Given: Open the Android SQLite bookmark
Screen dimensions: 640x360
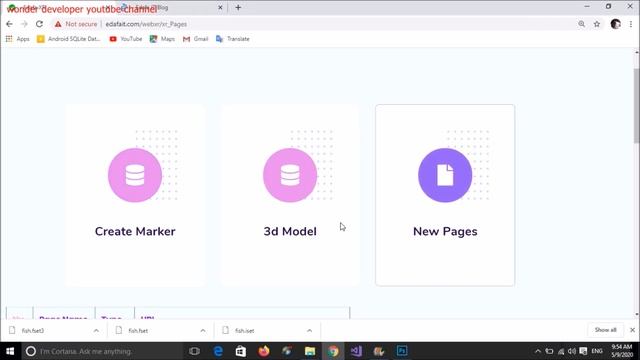Looking at the screenshot, I should pos(69,39).
